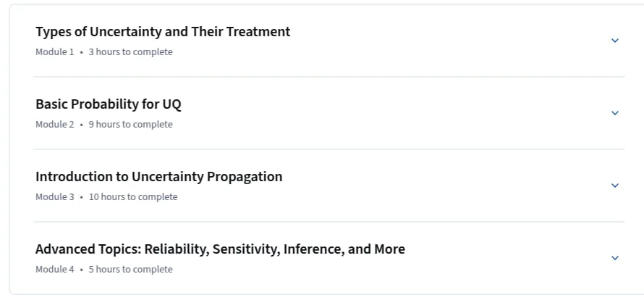Viewport: 644px width, 295px height.
Task: Click the bullet dot after Module 2
Action: (x=81, y=125)
